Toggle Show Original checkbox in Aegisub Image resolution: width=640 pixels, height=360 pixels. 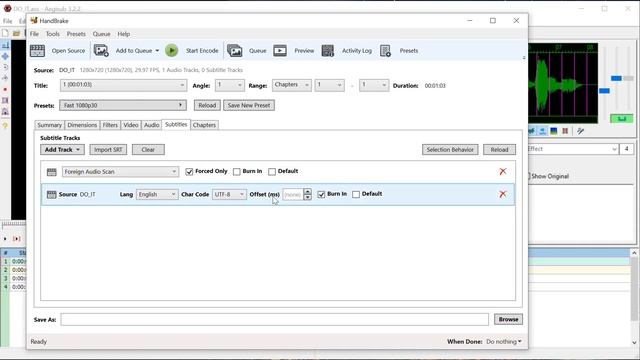[528, 176]
